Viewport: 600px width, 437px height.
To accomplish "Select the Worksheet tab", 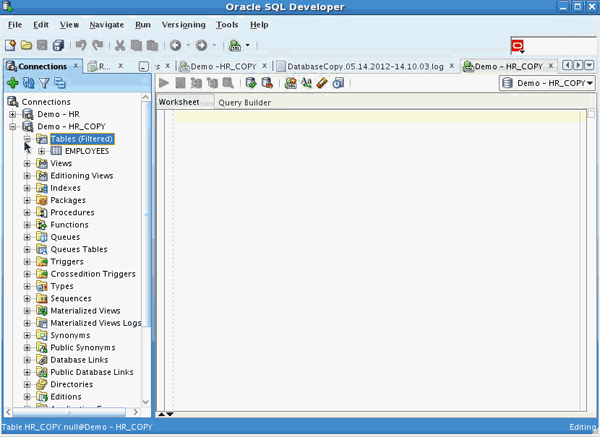I will [179, 102].
